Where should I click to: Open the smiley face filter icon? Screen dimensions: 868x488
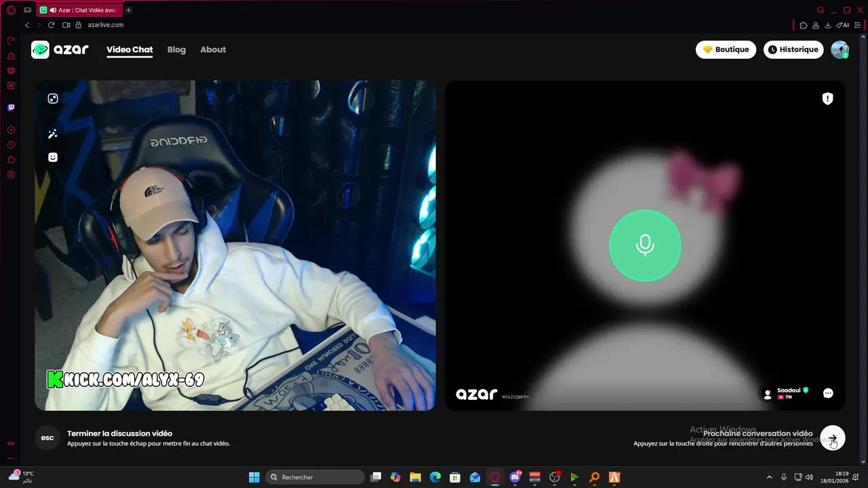tap(53, 157)
